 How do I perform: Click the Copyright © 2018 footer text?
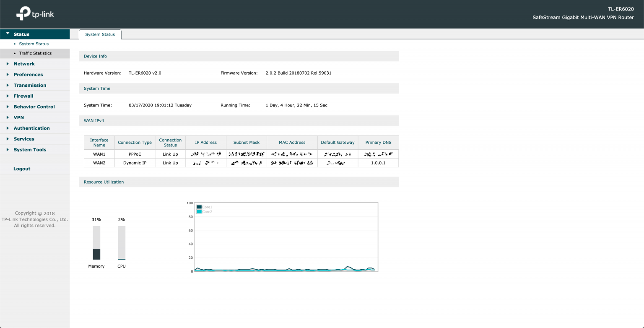(35, 213)
